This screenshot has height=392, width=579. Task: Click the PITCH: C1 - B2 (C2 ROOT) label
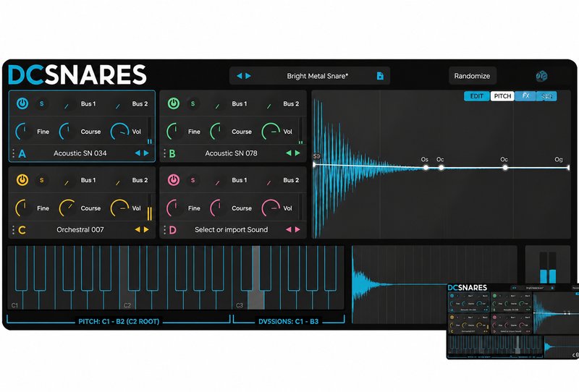tap(119, 322)
